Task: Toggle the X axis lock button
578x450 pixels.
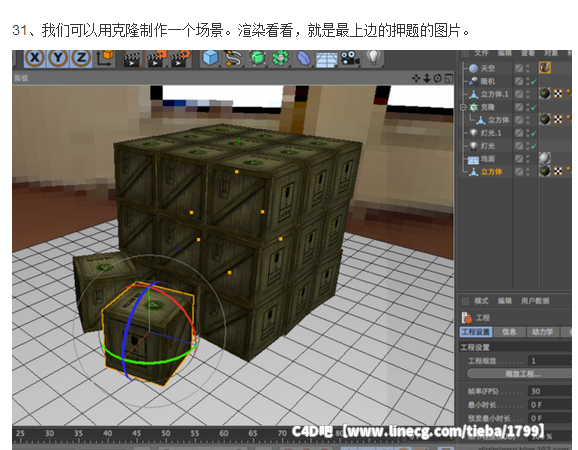Action: (x=35, y=58)
